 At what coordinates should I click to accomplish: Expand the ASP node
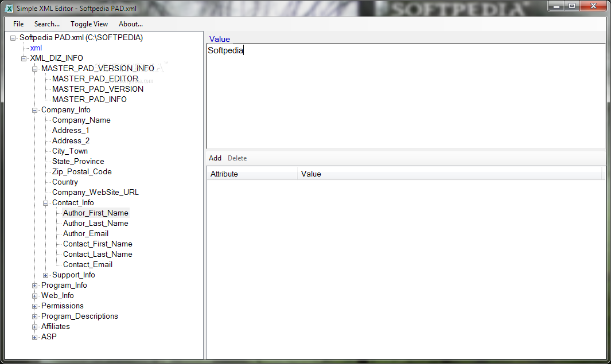tap(34, 338)
